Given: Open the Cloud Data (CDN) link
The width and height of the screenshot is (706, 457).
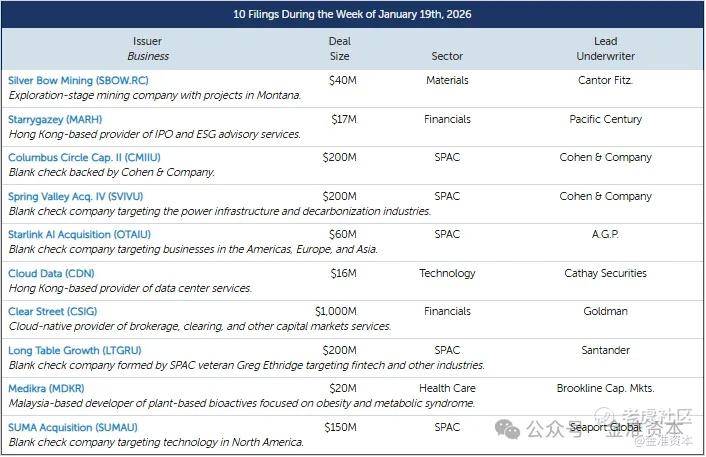Looking at the screenshot, I should (50, 273).
